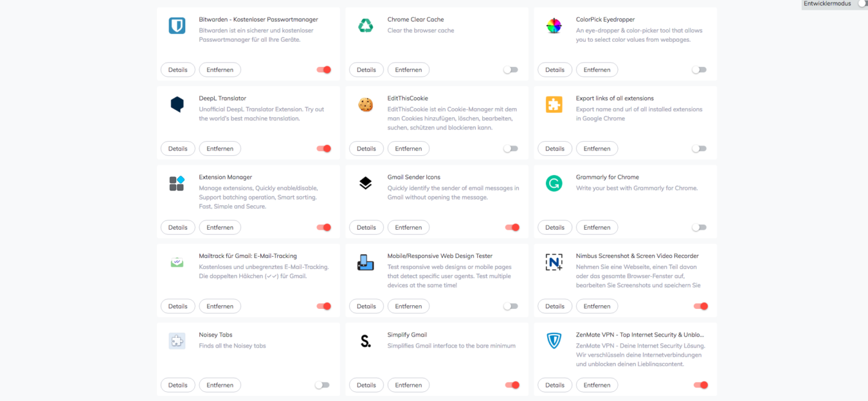Image resolution: width=868 pixels, height=401 pixels.
Task: View Details for Extension Manager
Action: [x=178, y=227]
